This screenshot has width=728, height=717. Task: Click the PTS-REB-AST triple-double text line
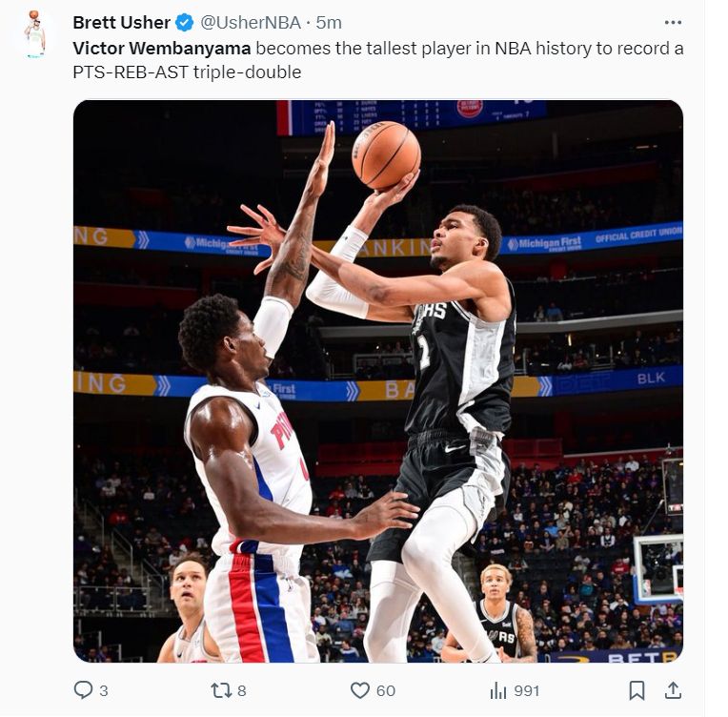(x=187, y=72)
